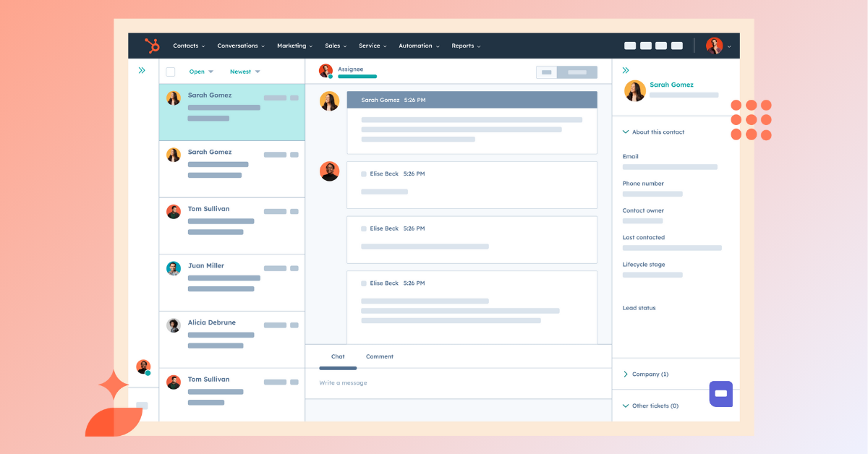Click Sarah Gomez avatar in contact panel
Image resolution: width=868 pixels, height=454 pixels.
[635, 90]
